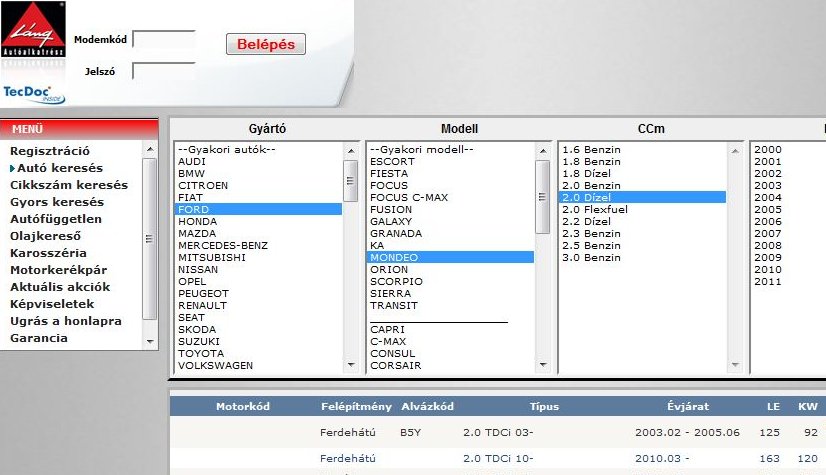
Task: Select BMW in Gyártó list
Action: pyautogui.click(x=258, y=174)
